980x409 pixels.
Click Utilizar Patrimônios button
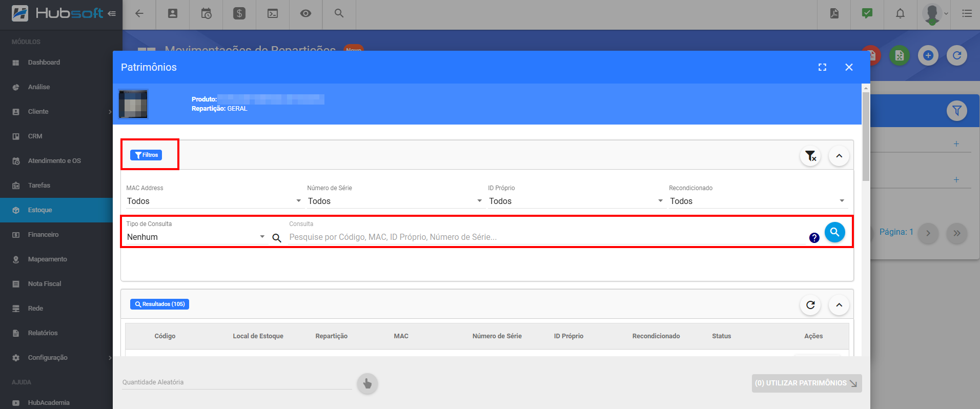click(807, 383)
